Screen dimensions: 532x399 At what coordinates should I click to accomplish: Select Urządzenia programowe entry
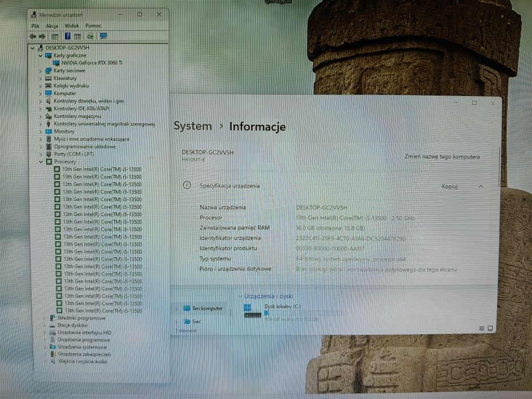coord(84,340)
